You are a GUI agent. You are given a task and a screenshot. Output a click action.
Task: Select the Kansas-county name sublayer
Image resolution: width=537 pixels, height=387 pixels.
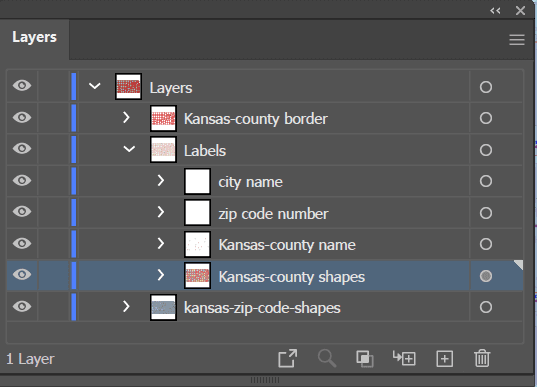click(287, 245)
